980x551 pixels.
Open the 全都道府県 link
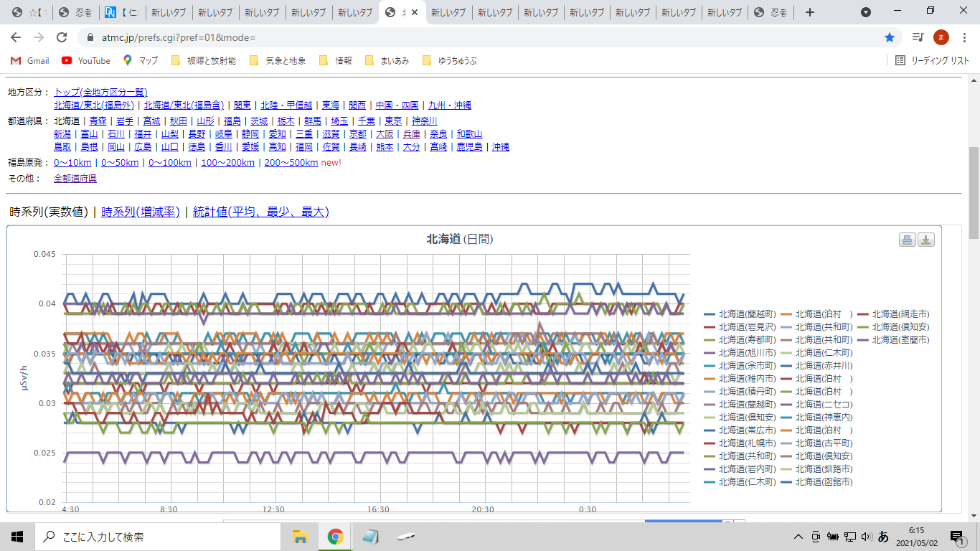(75, 179)
